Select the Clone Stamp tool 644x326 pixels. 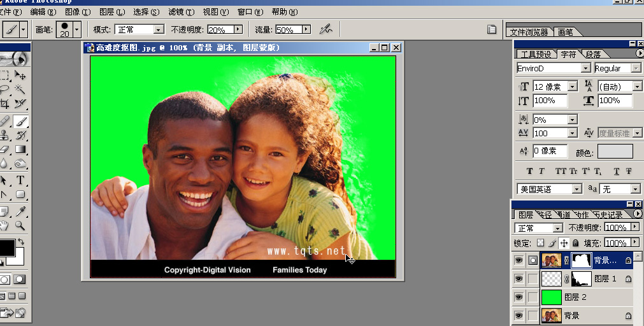[5, 135]
